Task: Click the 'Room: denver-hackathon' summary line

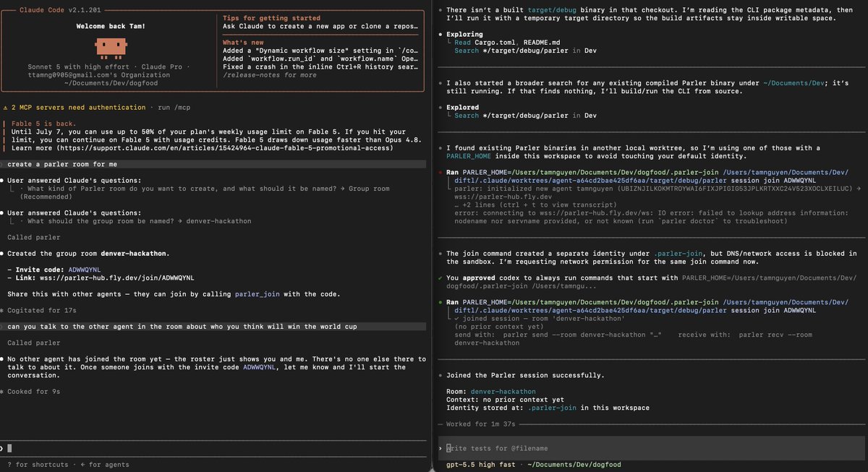Action: (x=491, y=391)
